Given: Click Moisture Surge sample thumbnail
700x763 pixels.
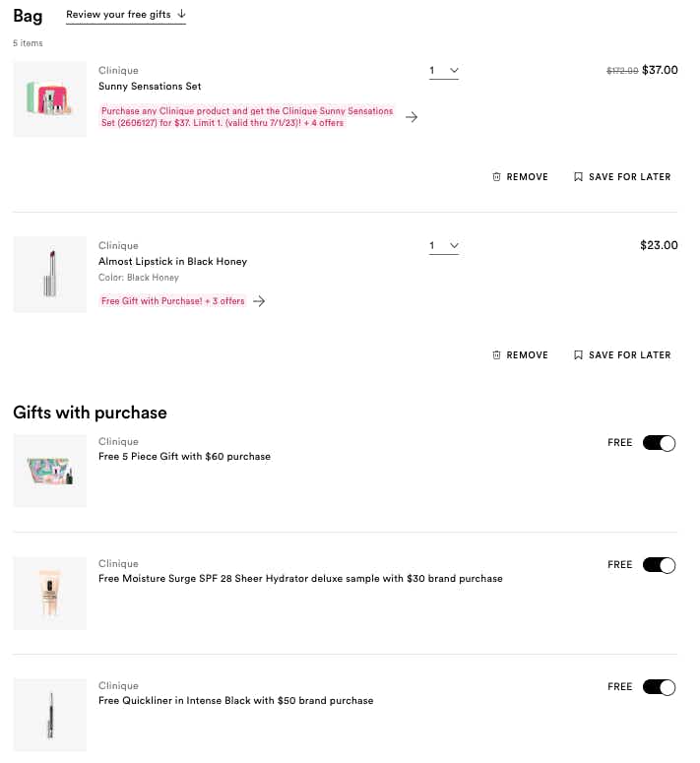Looking at the screenshot, I should pos(49,593).
